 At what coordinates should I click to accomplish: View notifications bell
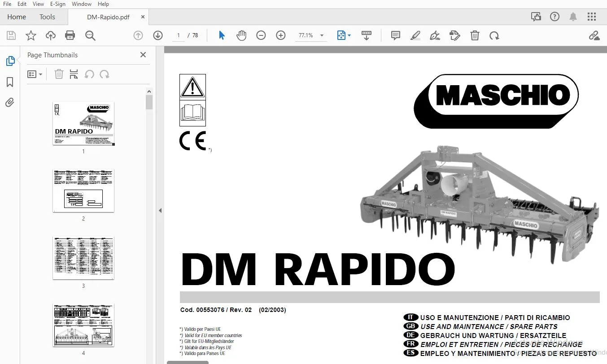click(x=573, y=17)
